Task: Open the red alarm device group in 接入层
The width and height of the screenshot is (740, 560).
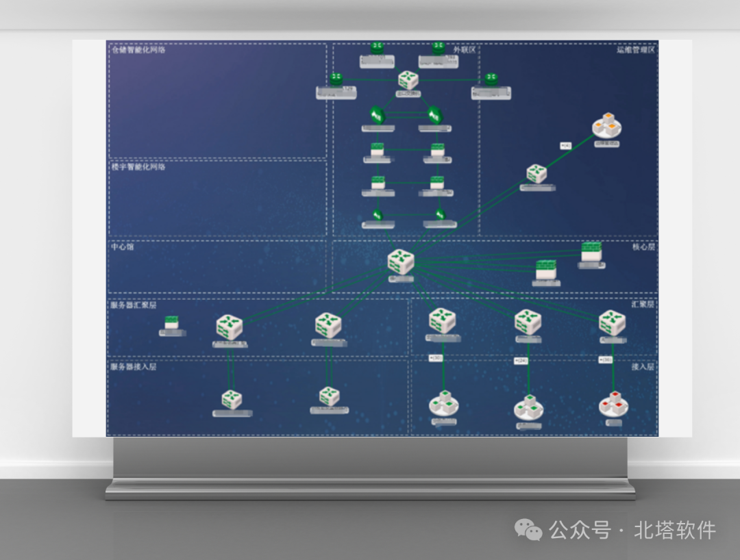Action: pyautogui.click(x=613, y=405)
